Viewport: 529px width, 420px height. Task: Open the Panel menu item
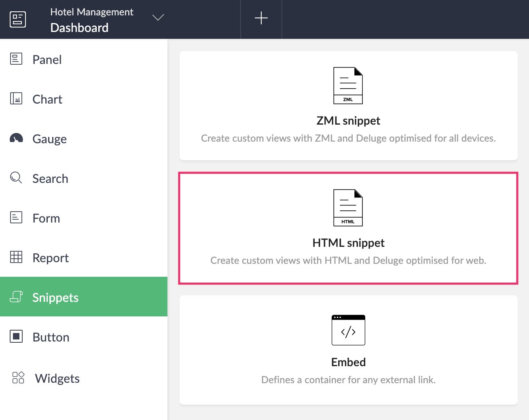(x=84, y=59)
